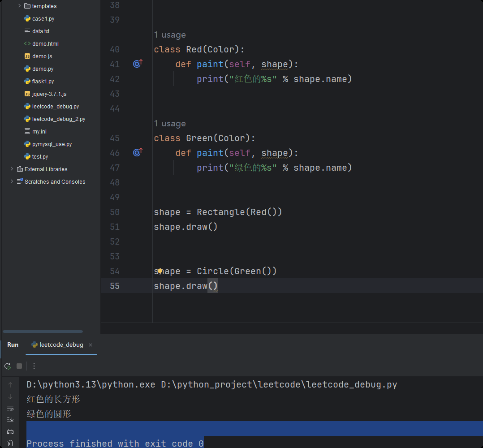Image resolution: width=483 pixels, height=448 pixels.
Task: Open test.py in the project tree
Action: tap(36, 157)
